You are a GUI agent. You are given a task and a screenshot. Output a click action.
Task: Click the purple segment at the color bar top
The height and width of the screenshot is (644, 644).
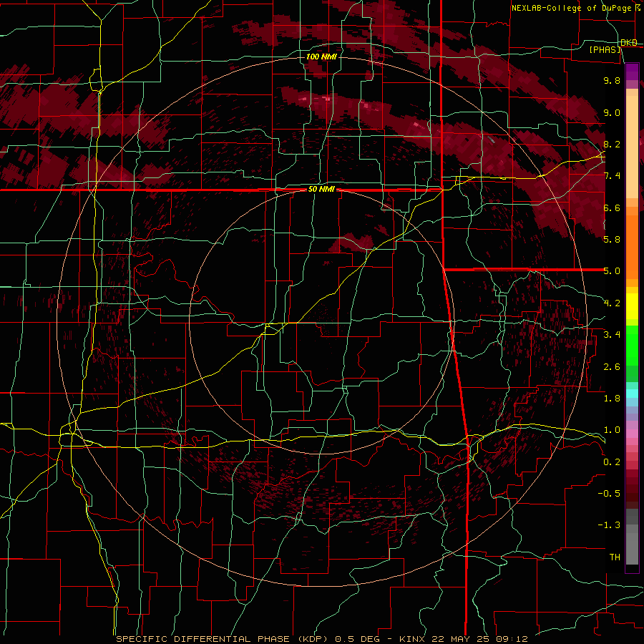tap(632, 72)
